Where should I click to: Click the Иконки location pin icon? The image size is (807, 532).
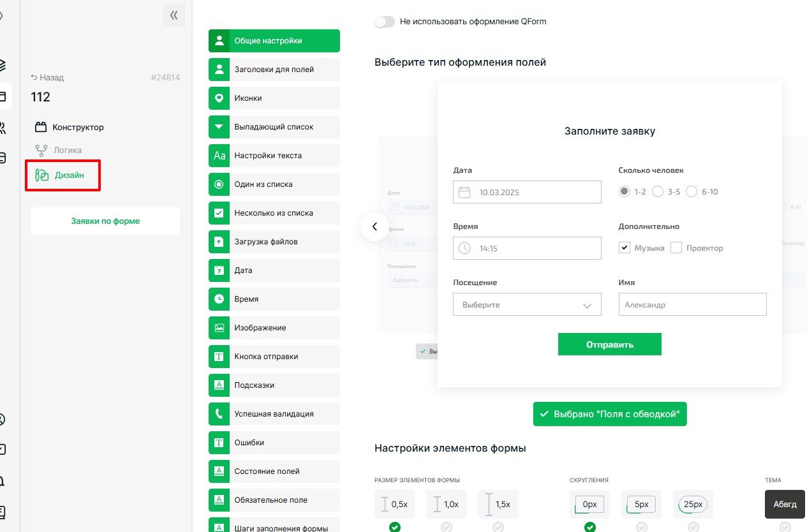(219, 98)
